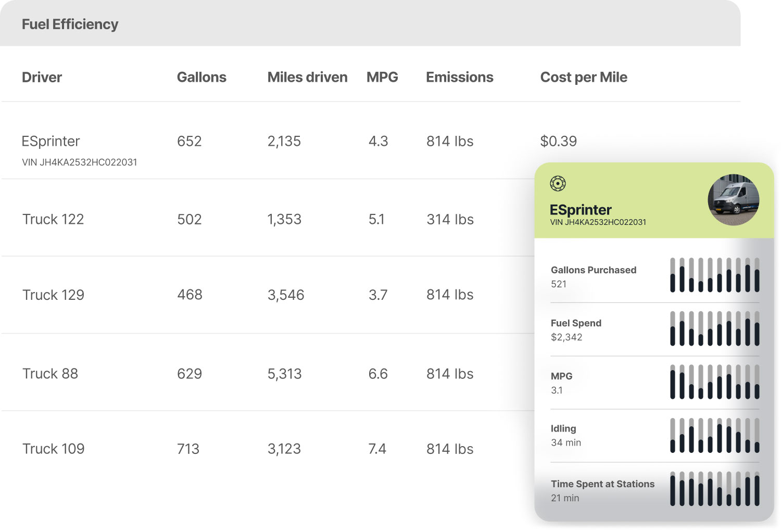Sort by the MPG column header
781x532 pixels.
pyautogui.click(x=382, y=77)
